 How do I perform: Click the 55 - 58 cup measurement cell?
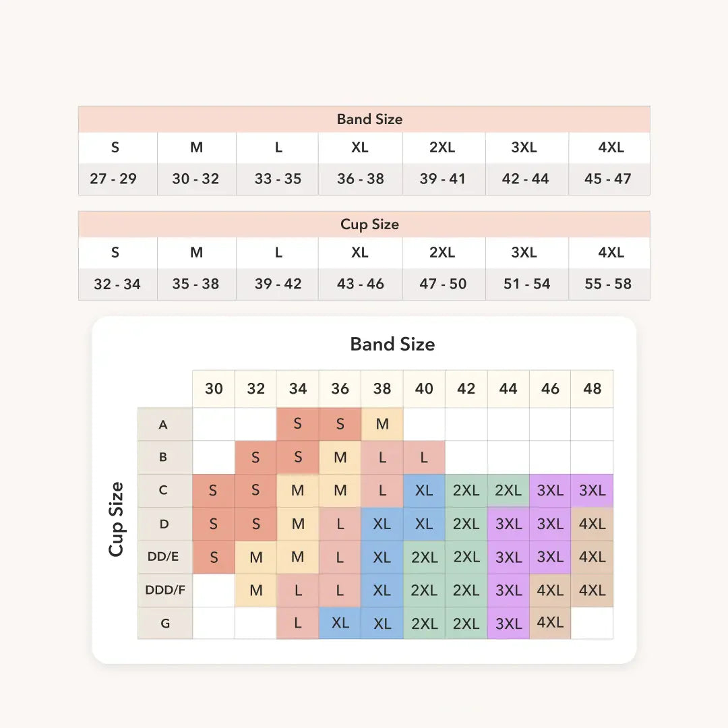(x=609, y=284)
